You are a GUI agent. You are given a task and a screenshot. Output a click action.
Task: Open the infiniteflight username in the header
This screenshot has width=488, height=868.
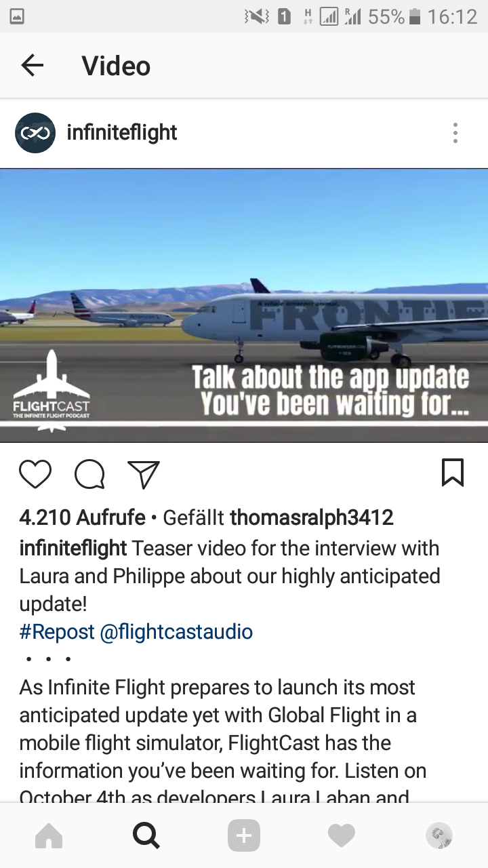(122, 132)
